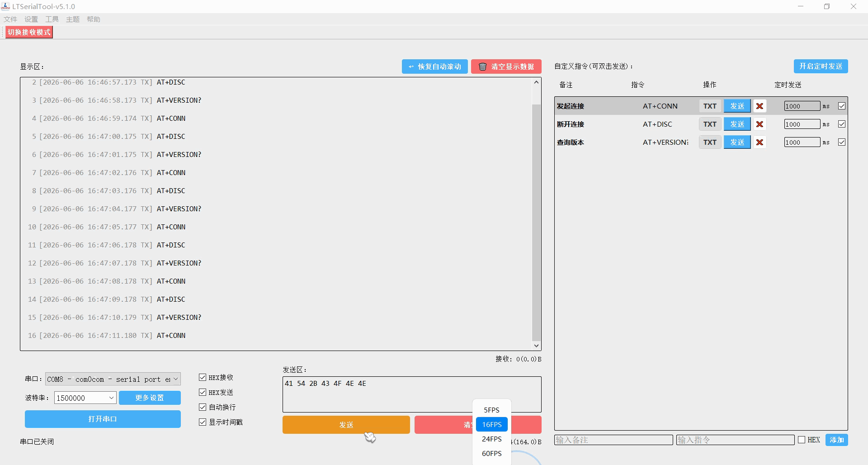Select the 发起连接 command row label

(x=571, y=106)
